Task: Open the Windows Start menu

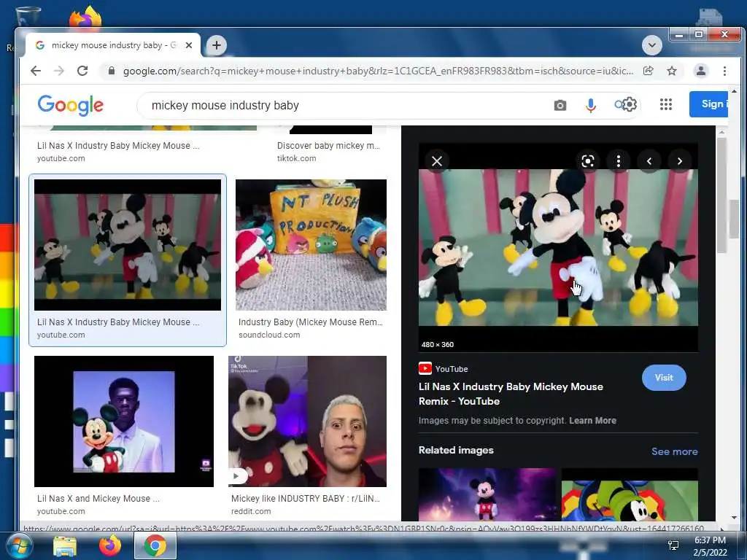Action: (x=19, y=545)
